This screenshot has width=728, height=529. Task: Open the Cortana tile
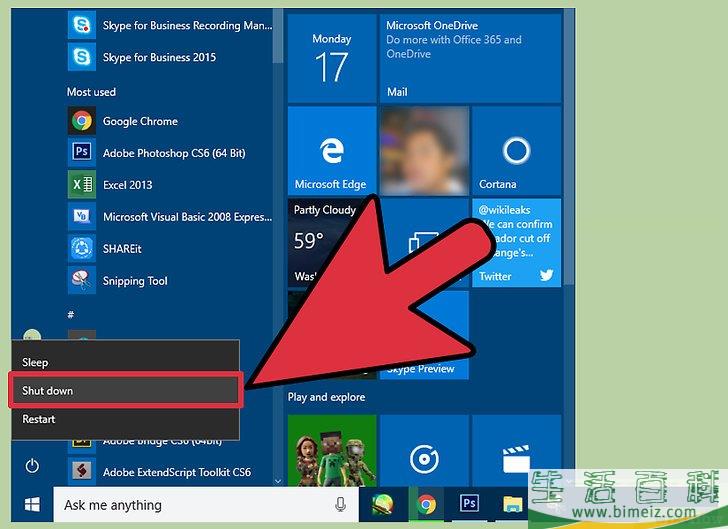[x=516, y=151]
